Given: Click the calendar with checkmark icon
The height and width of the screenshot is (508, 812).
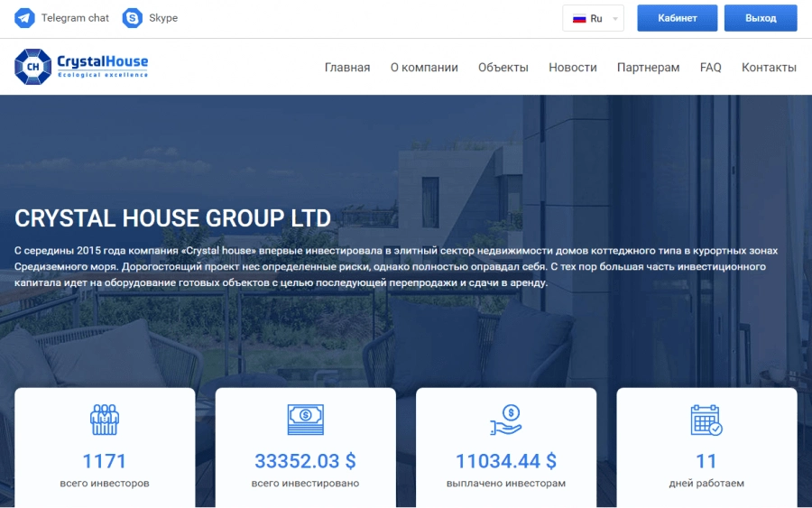Looking at the screenshot, I should (706, 420).
